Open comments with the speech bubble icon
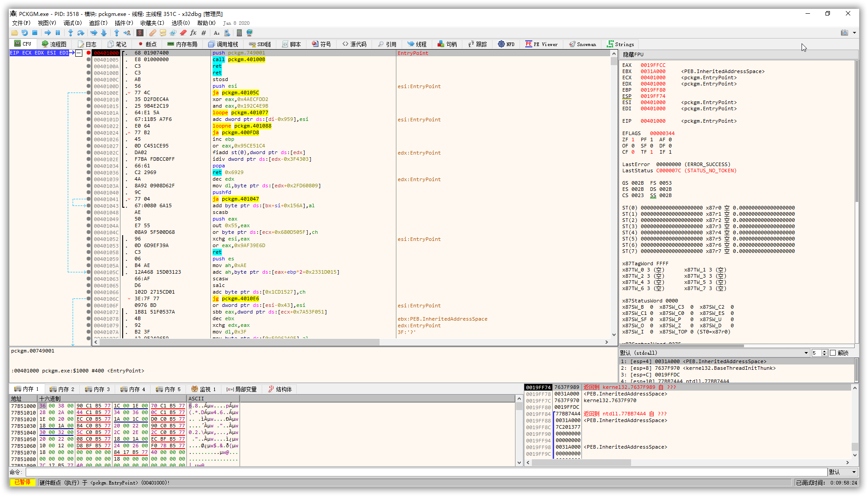Viewport: 868px width, 496px height. coord(163,33)
